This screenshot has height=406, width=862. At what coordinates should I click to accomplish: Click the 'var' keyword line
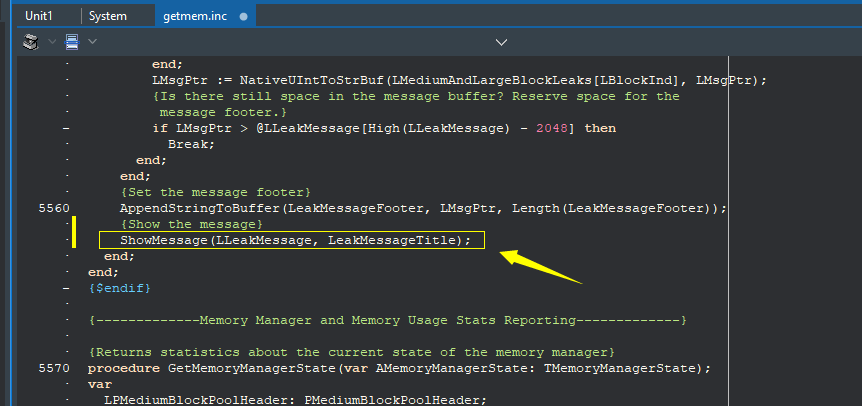point(100,384)
